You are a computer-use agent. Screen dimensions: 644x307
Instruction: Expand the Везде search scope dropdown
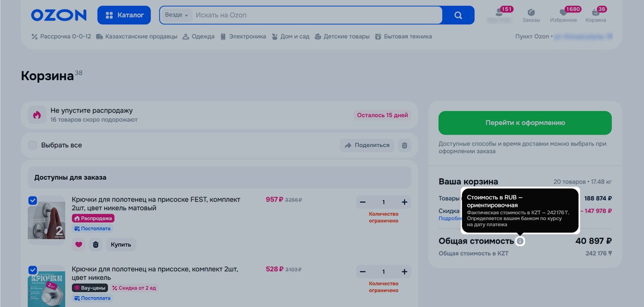(x=176, y=15)
